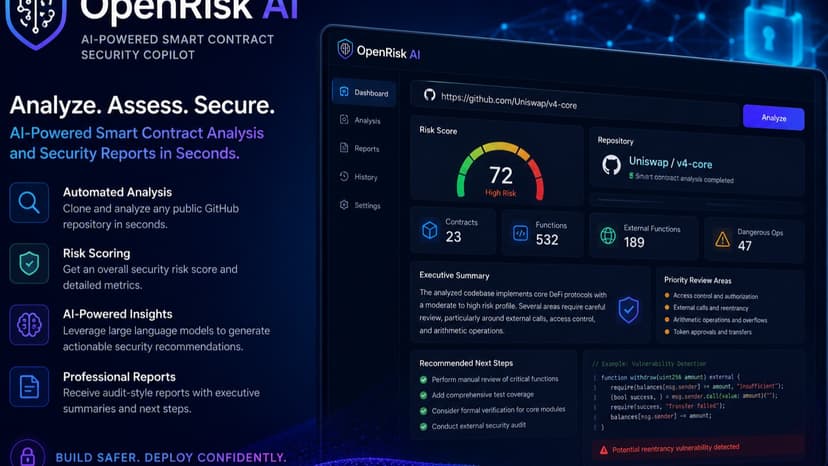Select 'Token approvals and transfers' review area
The width and height of the screenshot is (828, 466).
point(708,332)
